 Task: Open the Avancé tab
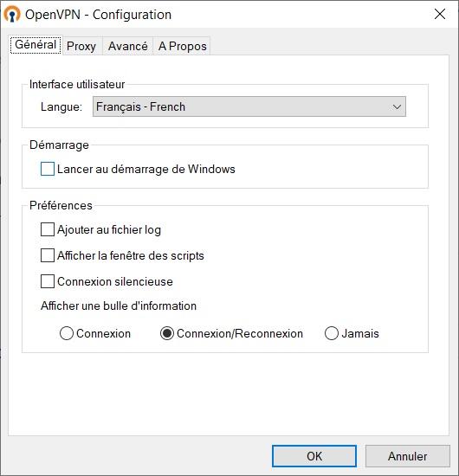[128, 46]
